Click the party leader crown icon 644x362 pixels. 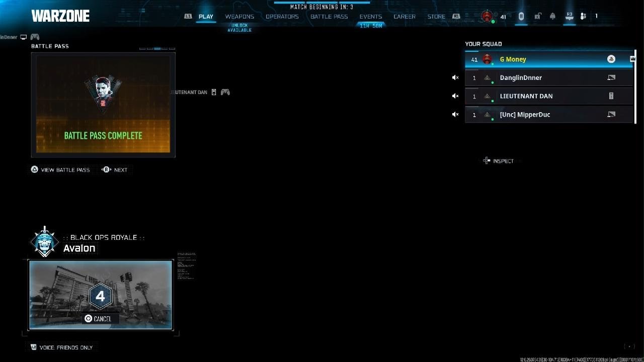pos(633,59)
